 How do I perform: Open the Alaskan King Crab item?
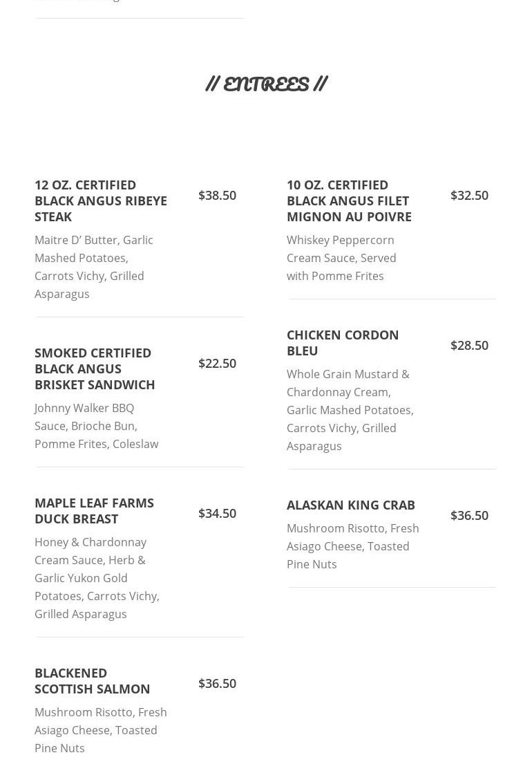(351, 505)
